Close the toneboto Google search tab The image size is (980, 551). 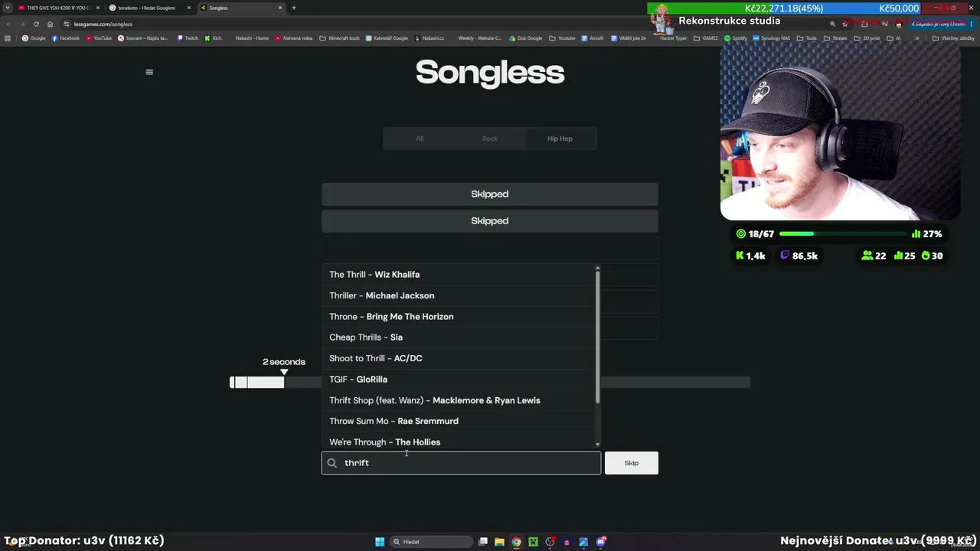[189, 8]
